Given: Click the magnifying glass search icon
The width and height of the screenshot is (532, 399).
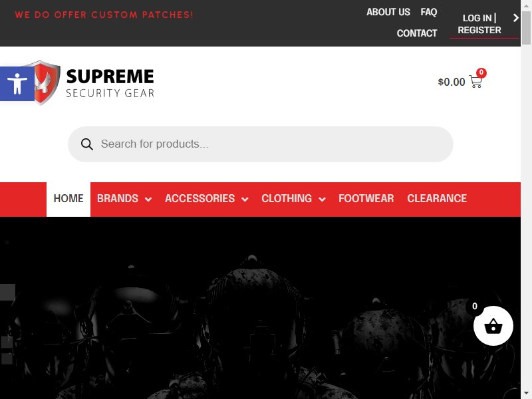Looking at the screenshot, I should pos(87,144).
